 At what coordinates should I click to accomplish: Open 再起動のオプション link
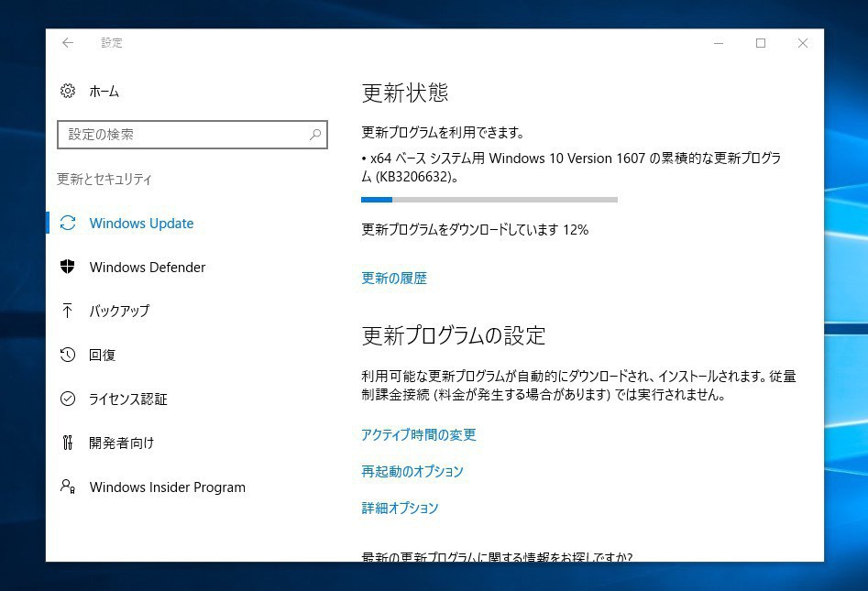coord(412,471)
